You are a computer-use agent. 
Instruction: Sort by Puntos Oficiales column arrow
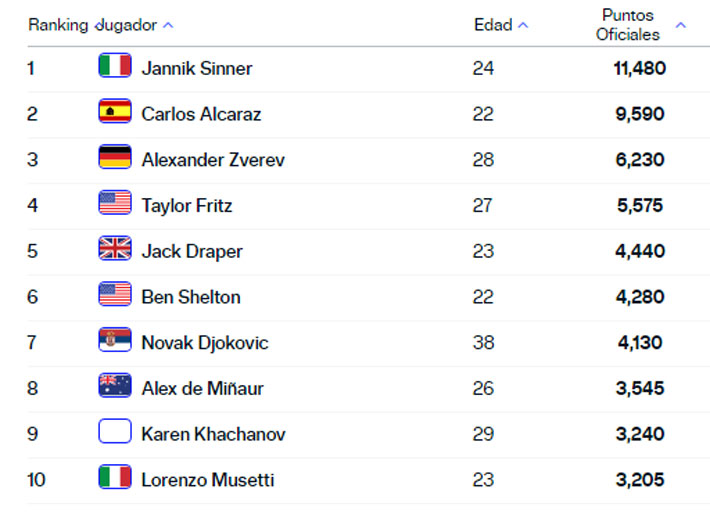pos(681,25)
